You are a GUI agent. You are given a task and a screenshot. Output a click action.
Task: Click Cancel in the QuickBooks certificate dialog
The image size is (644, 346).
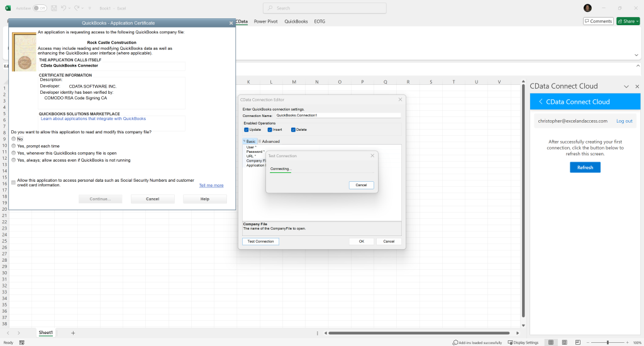(152, 199)
